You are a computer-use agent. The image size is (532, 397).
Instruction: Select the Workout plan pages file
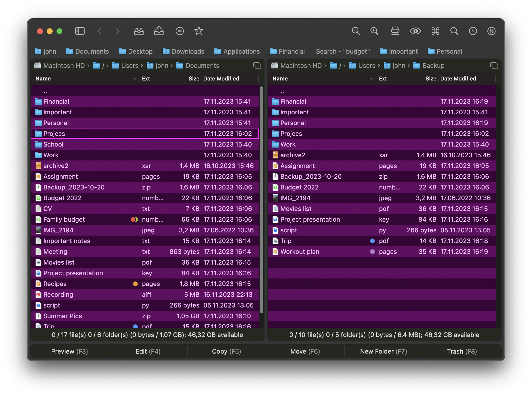click(300, 251)
